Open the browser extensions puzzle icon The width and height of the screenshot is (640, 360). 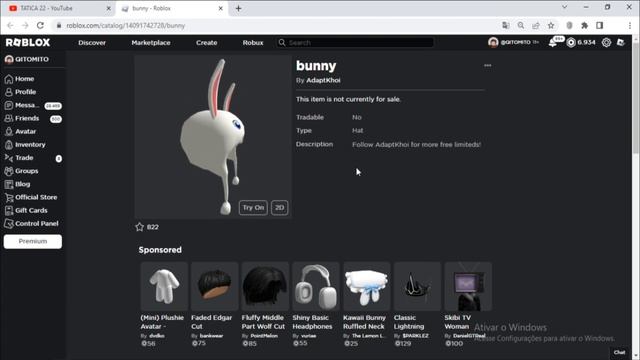[x=584, y=25]
